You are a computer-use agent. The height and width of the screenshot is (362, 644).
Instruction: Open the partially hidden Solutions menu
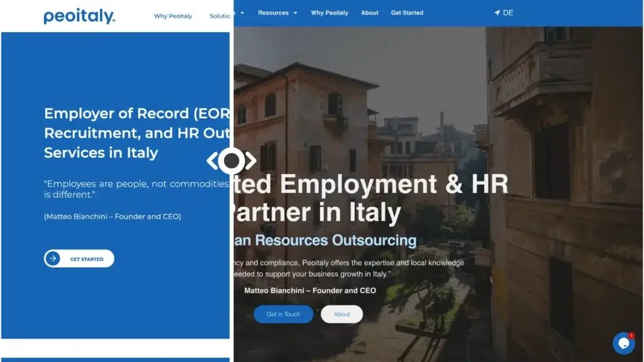[219, 16]
